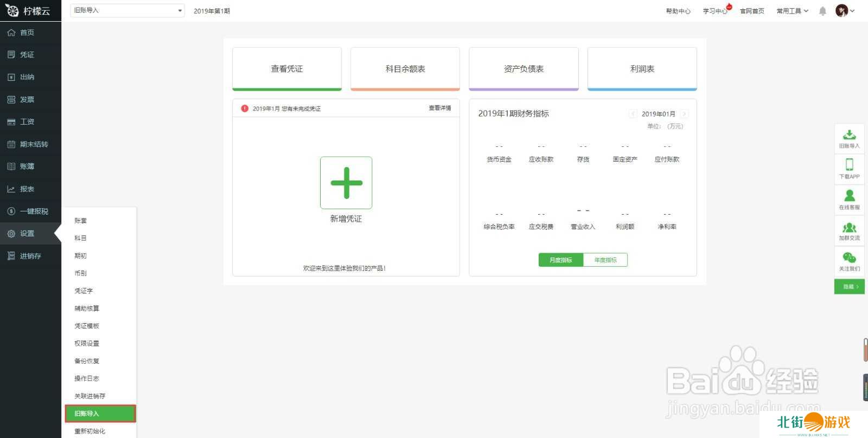The image size is (868, 438).
Task: Click the 查看凭证 button
Action: pos(287,69)
